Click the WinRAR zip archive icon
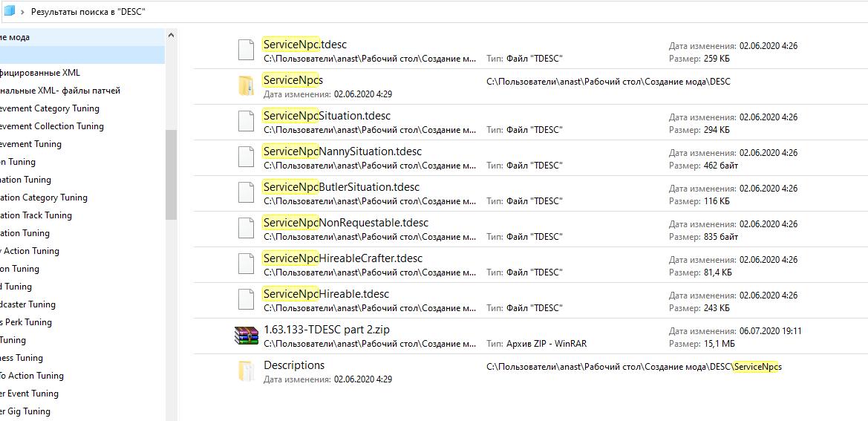The width and height of the screenshot is (868, 421). pyautogui.click(x=246, y=336)
